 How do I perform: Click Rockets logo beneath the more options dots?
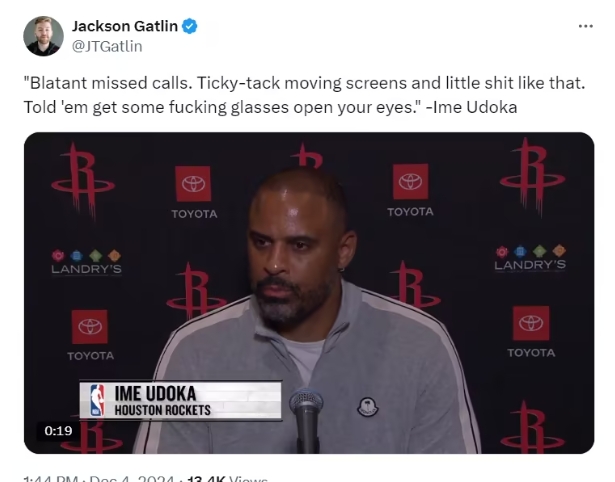(532, 176)
